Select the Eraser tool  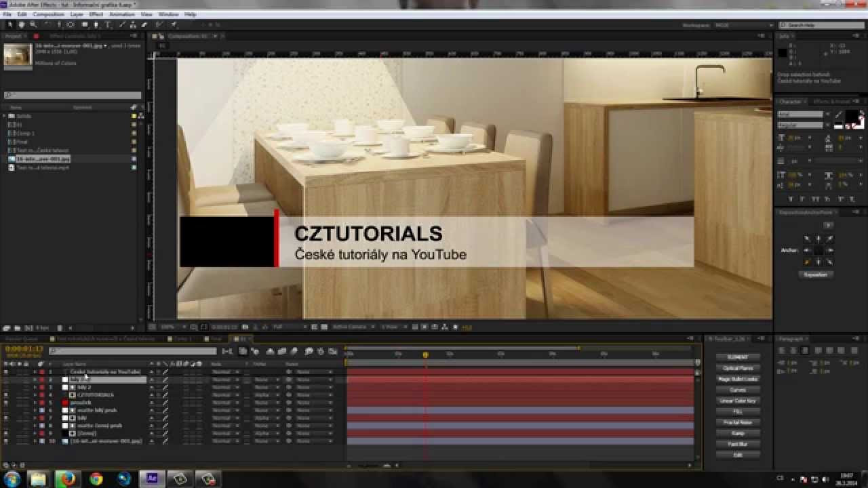pos(144,24)
